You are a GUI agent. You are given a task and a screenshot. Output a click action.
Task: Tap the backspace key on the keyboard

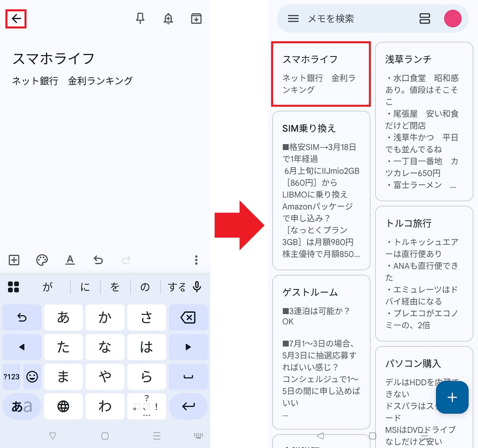188,317
